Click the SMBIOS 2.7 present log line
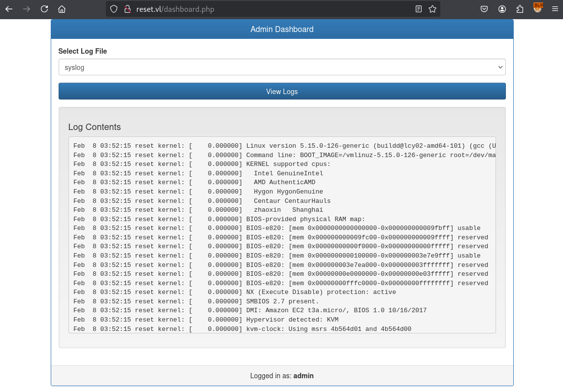The height and width of the screenshot is (392, 563). coord(196,301)
